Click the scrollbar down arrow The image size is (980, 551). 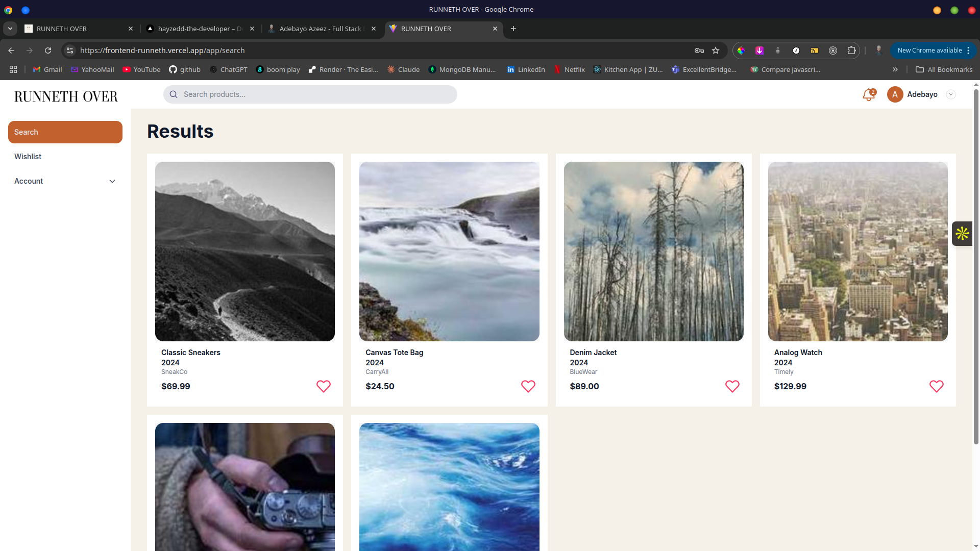tap(976, 546)
